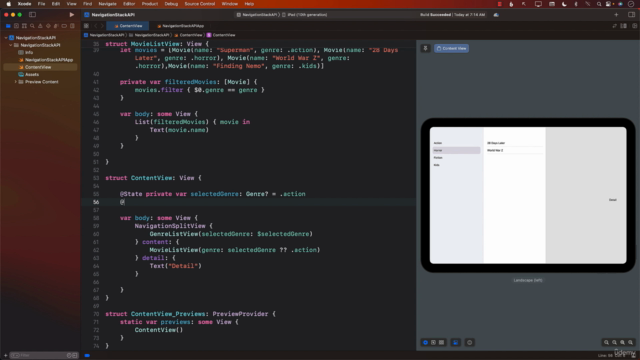Viewport: 640px width, 360px height.
Task: Go forward in editor history
Action: (x=102, y=26)
